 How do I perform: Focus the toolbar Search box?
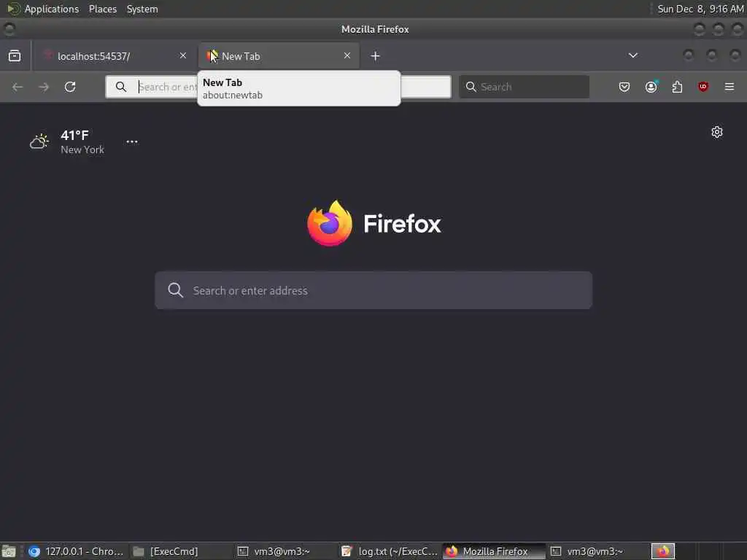pyautogui.click(x=524, y=87)
